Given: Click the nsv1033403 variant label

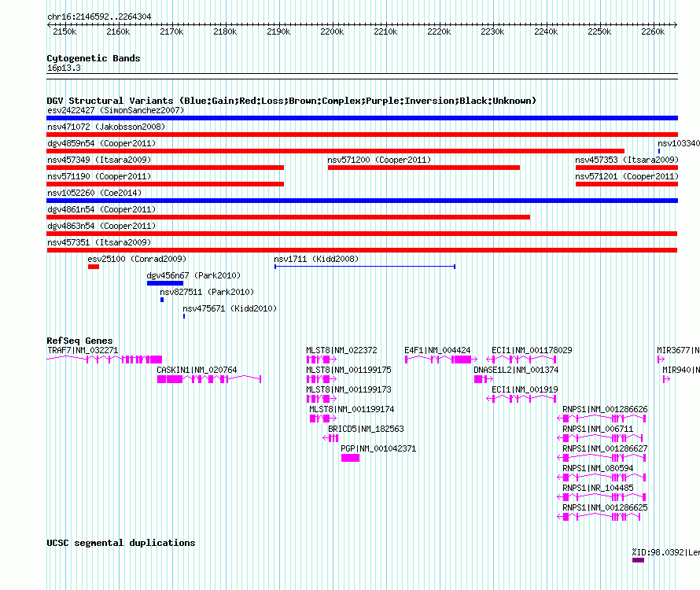Looking at the screenshot, I should pyautogui.click(x=679, y=143).
